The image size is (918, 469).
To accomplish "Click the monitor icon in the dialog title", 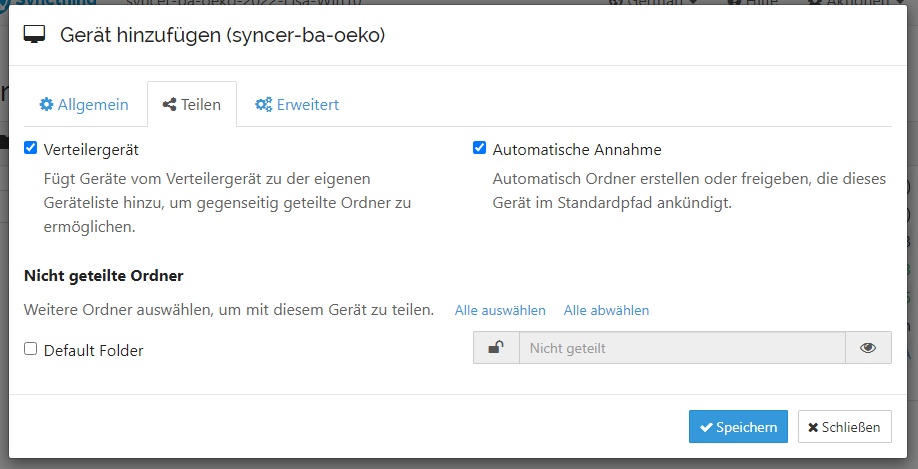I will (x=35, y=36).
